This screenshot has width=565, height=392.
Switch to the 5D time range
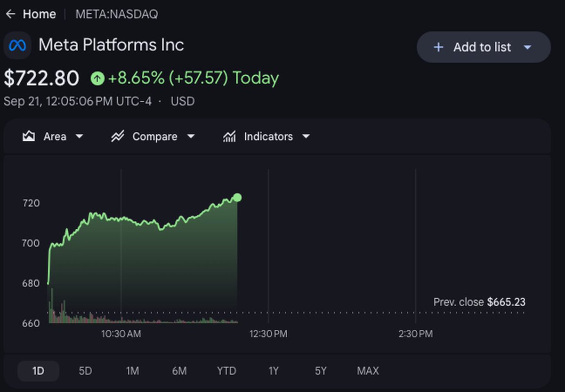(x=85, y=371)
